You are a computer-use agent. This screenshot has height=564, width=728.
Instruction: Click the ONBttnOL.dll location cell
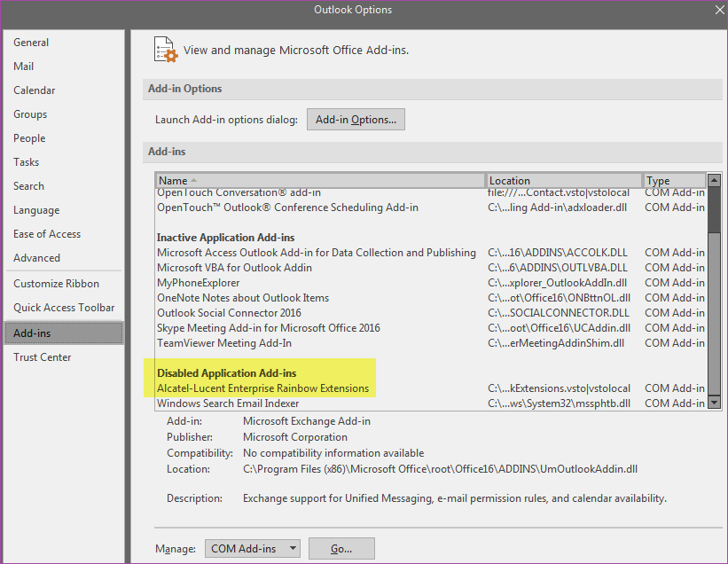tap(559, 298)
